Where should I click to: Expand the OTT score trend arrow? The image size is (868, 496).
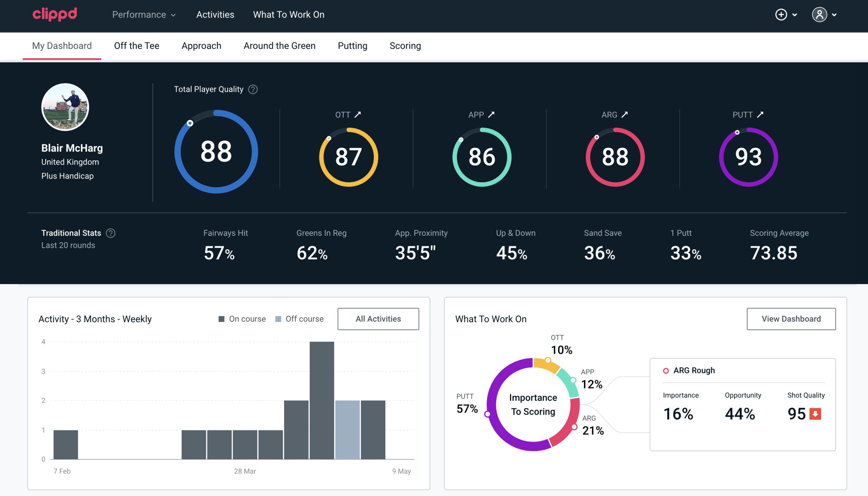[358, 115]
